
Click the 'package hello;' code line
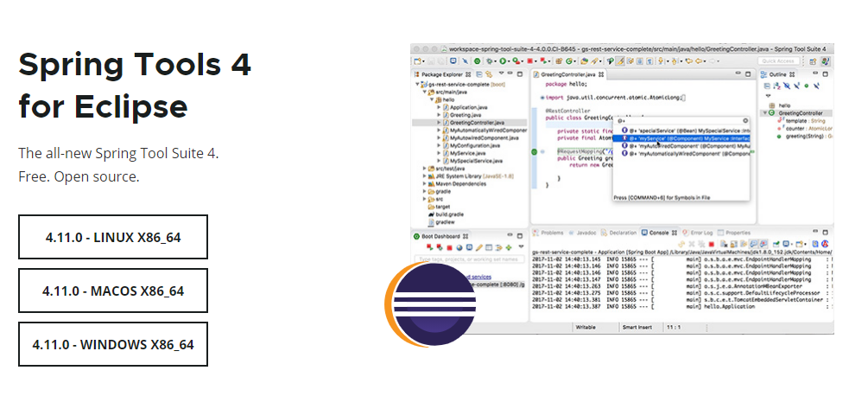pos(566,84)
